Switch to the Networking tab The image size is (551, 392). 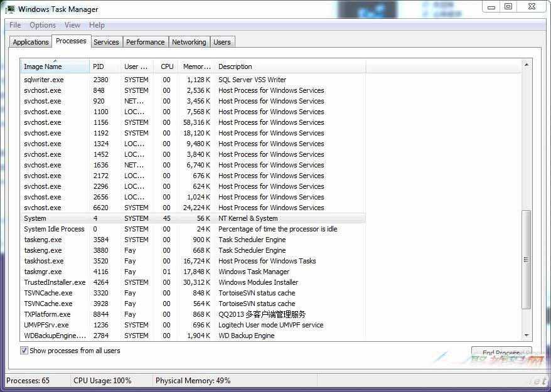pyautogui.click(x=189, y=41)
